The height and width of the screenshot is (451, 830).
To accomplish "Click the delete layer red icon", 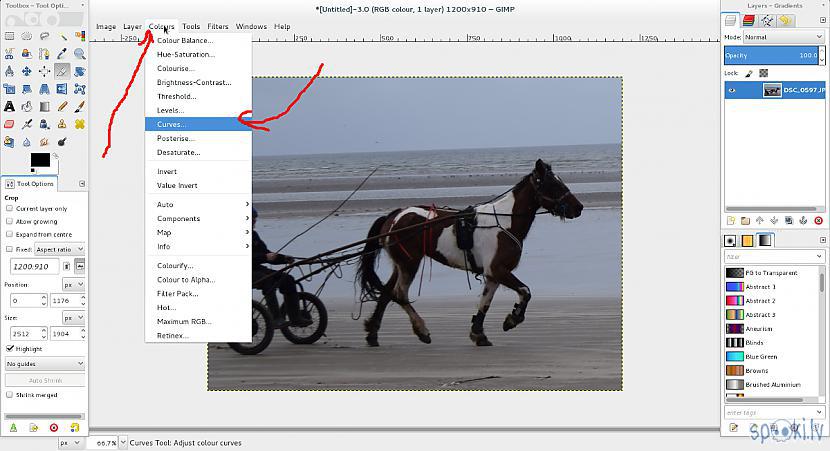I will [818, 220].
